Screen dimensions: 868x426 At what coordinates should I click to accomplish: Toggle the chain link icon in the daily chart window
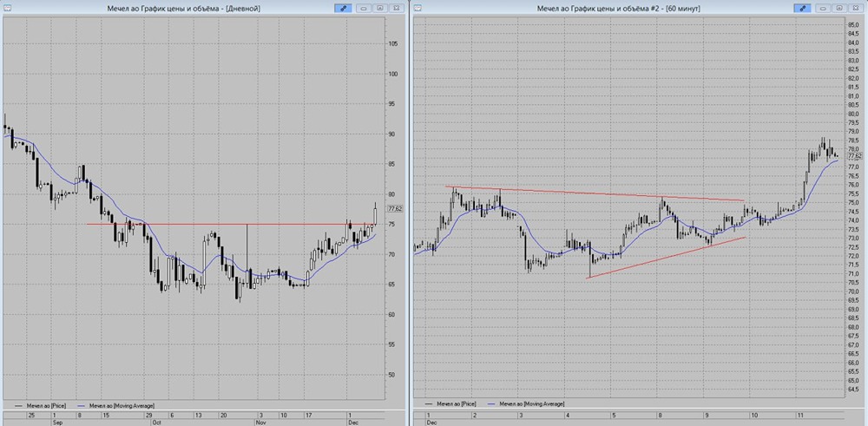click(x=343, y=8)
